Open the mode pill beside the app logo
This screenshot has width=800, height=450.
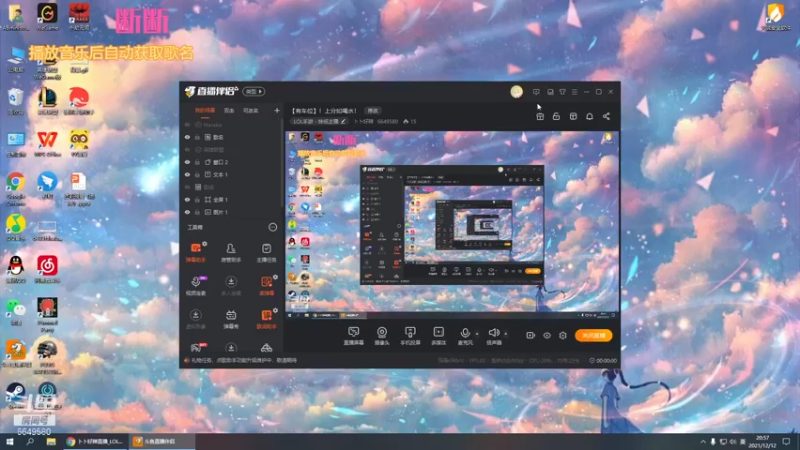point(254,91)
